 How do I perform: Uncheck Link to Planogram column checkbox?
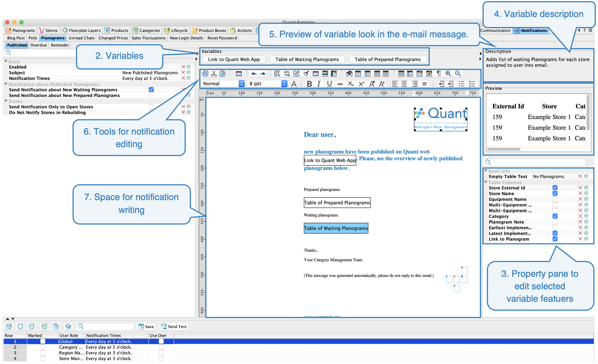(555, 239)
